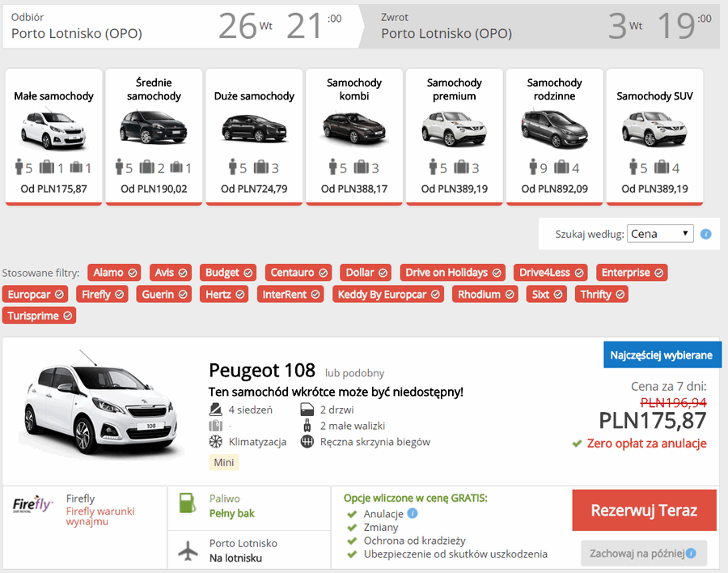Click the Pełny bak fuel policy text
Image resolution: width=728 pixels, height=573 pixels.
[231, 514]
